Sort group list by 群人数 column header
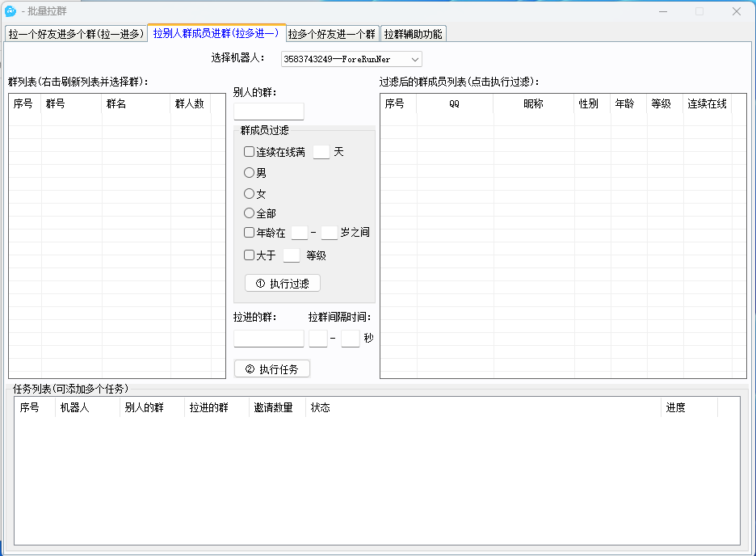 (190, 104)
